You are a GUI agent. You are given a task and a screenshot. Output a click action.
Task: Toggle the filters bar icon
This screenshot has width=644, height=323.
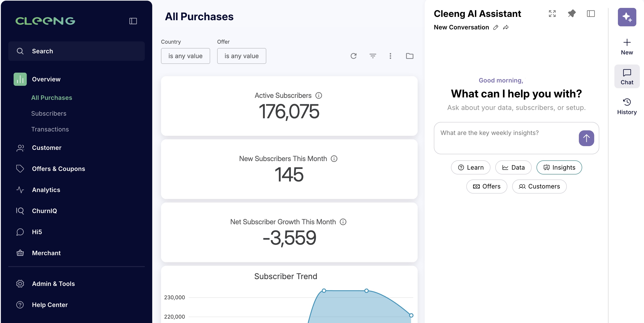tap(373, 56)
